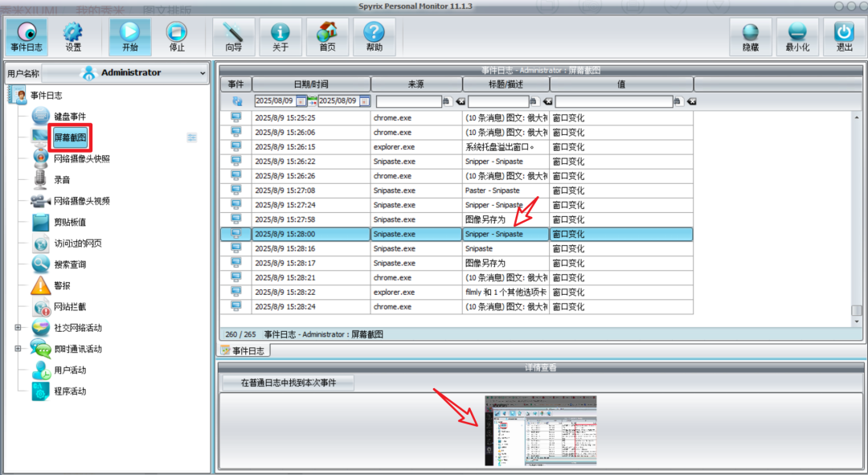Select 即时通讯活动 item

[78, 349]
